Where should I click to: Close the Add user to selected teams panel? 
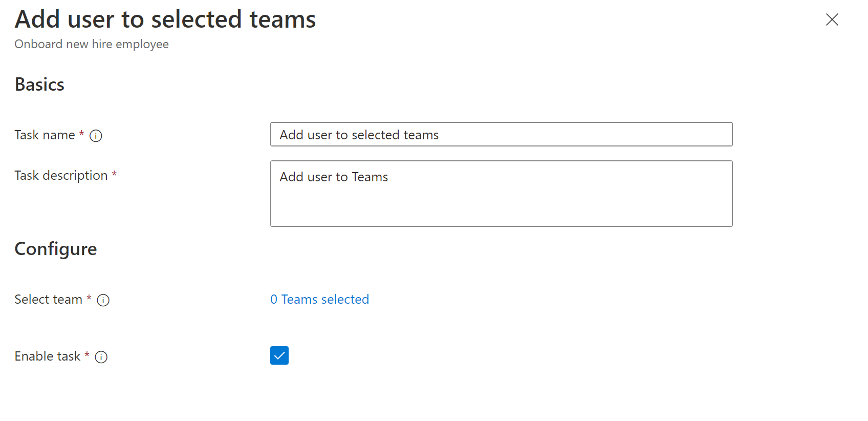click(x=832, y=19)
